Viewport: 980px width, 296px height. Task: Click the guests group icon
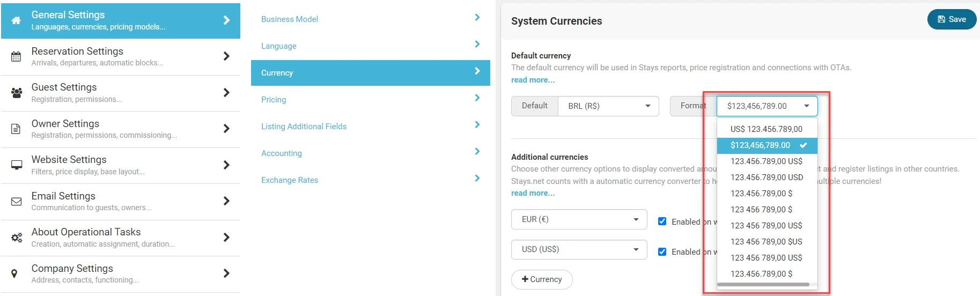click(x=17, y=93)
